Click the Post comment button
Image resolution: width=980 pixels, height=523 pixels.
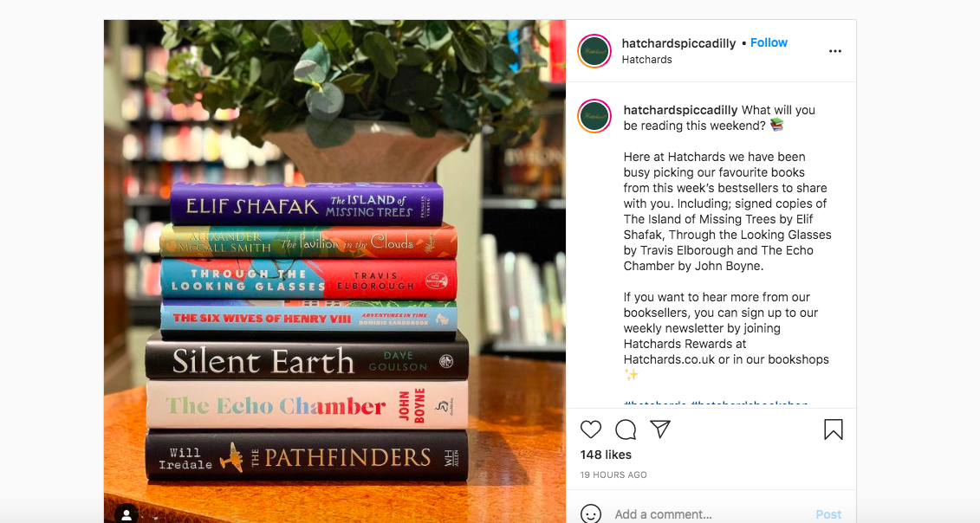pos(828,514)
